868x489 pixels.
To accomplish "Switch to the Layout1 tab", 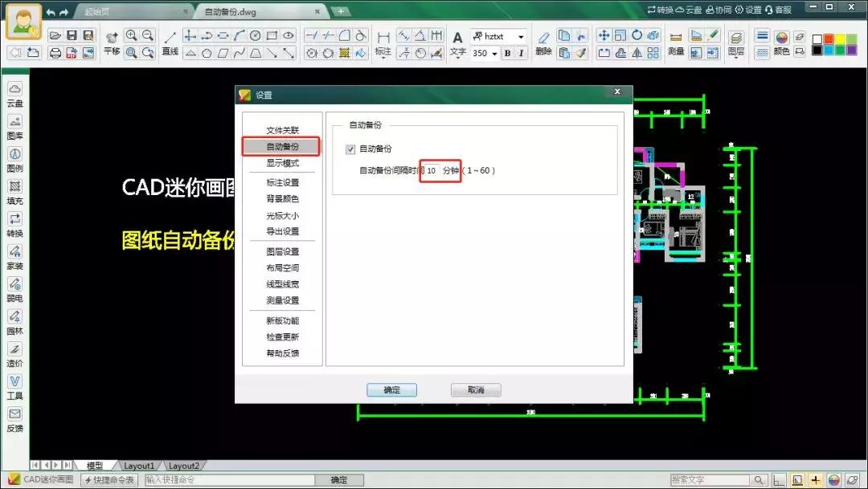I will [x=139, y=465].
